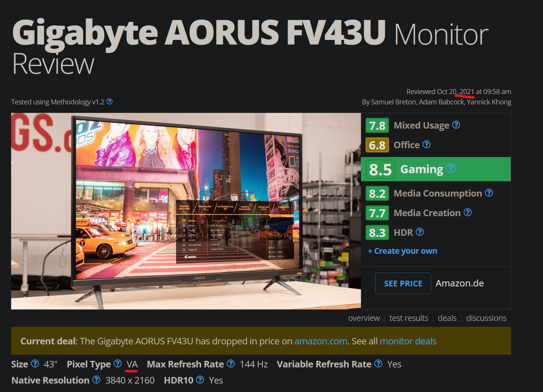Click the '43"' size value

51,364
